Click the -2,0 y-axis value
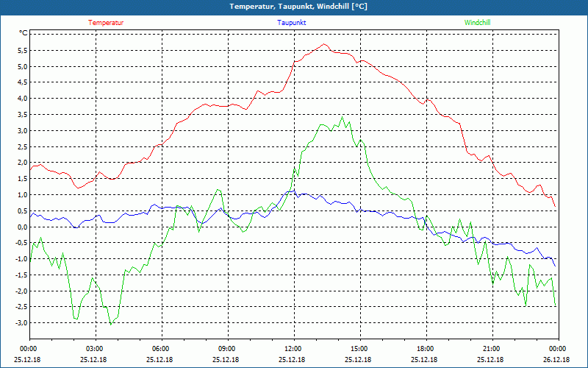This screenshot has width=588, height=368. click(22, 291)
